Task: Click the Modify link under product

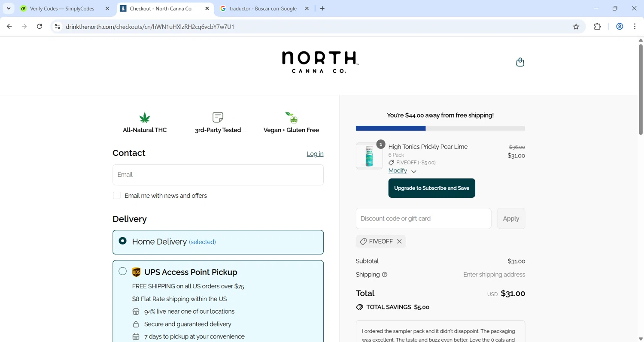Action: (398, 171)
